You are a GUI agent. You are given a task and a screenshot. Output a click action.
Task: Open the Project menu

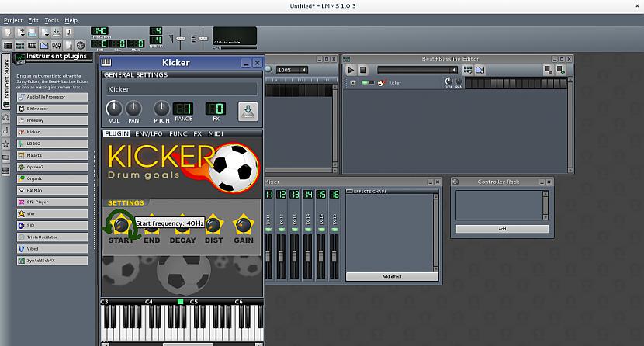click(x=12, y=20)
